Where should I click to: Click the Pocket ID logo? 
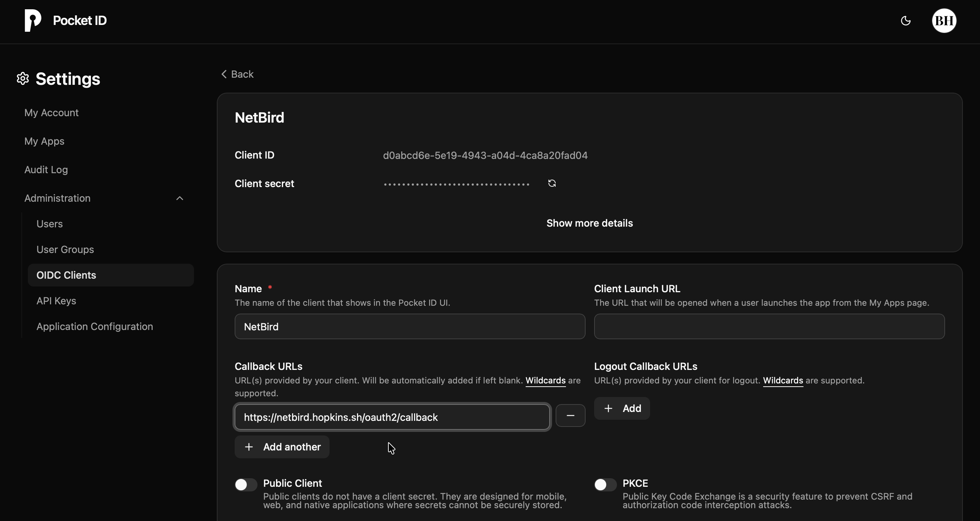pyautogui.click(x=33, y=21)
